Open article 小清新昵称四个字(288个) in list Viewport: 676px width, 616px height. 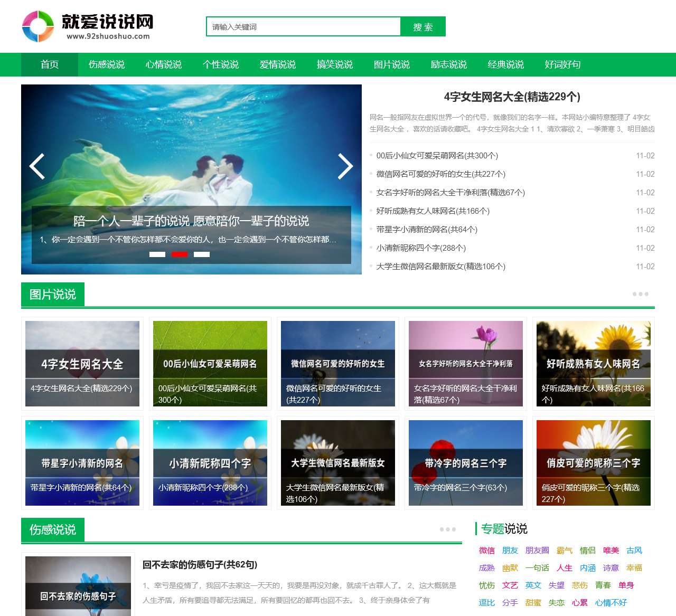point(421,248)
